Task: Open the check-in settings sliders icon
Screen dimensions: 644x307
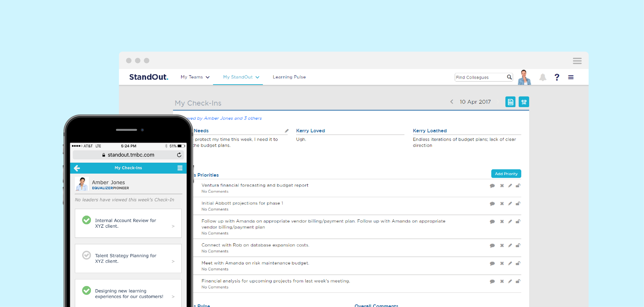Action: [524, 102]
